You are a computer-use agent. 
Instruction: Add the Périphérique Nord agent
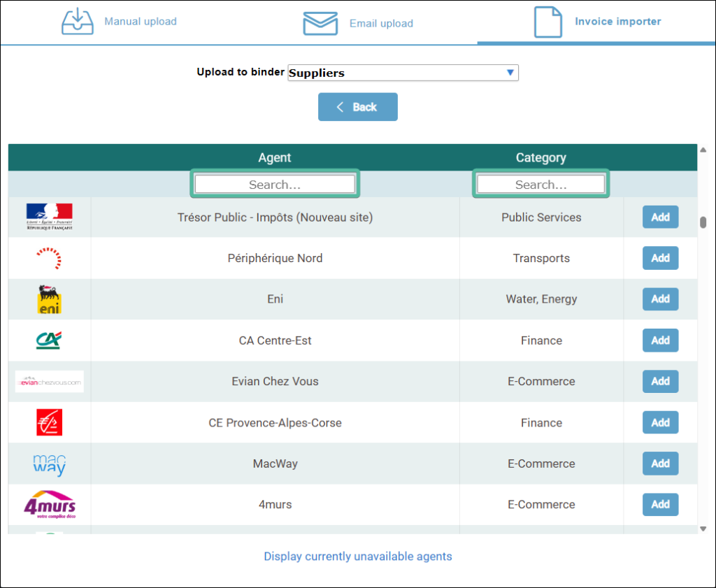click(660, 258)
